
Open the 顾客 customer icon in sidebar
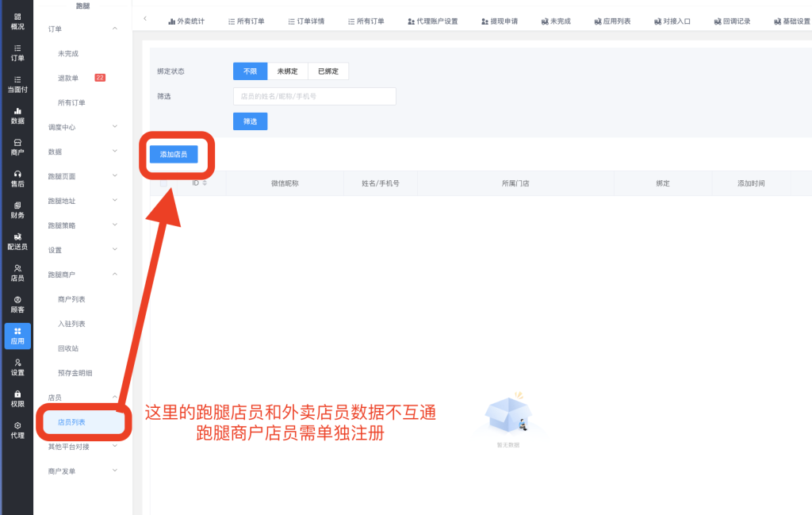tap(17, 304)
